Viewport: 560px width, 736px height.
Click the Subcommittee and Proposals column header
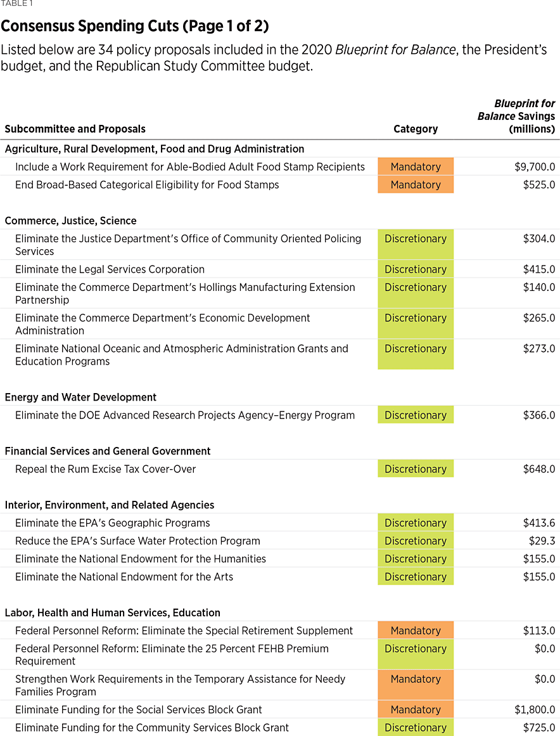point(75,129)
